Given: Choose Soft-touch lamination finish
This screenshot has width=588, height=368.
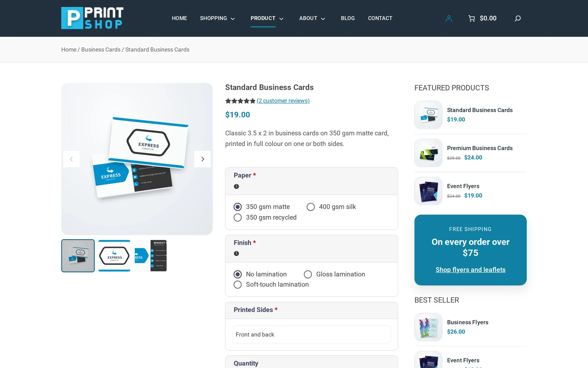Looking at the screenshot, I should (x=238, y=284).
